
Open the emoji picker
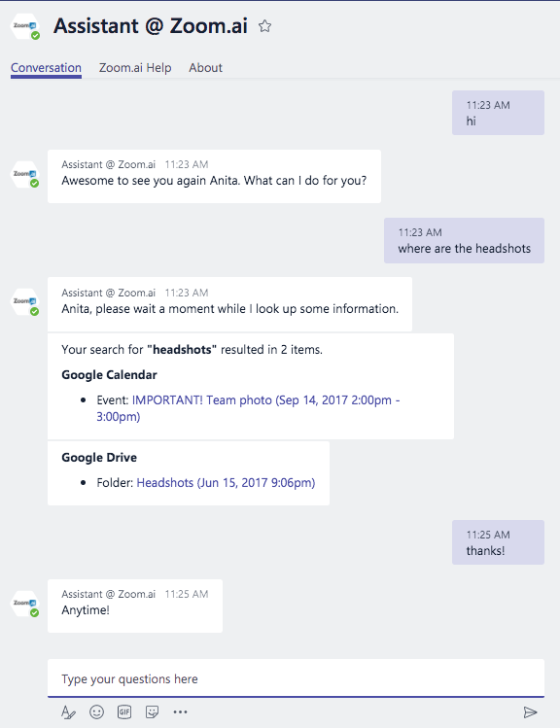96,711
